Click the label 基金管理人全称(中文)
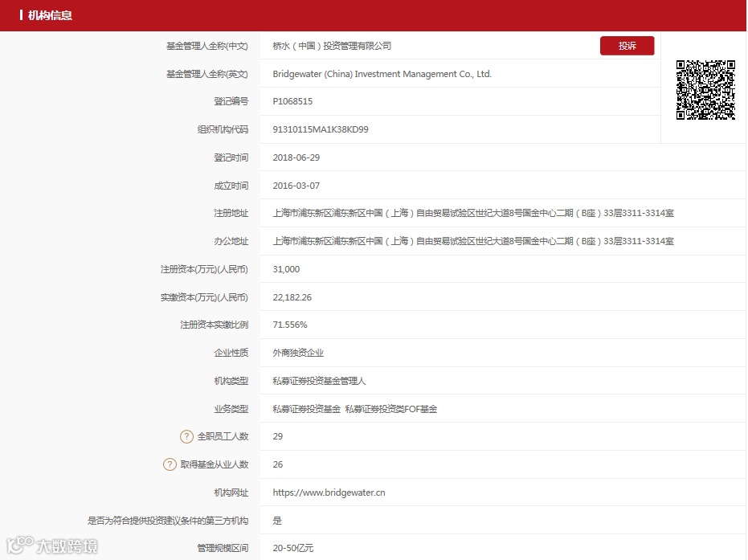Screen dimensions: 748x560 click(207, 46)
